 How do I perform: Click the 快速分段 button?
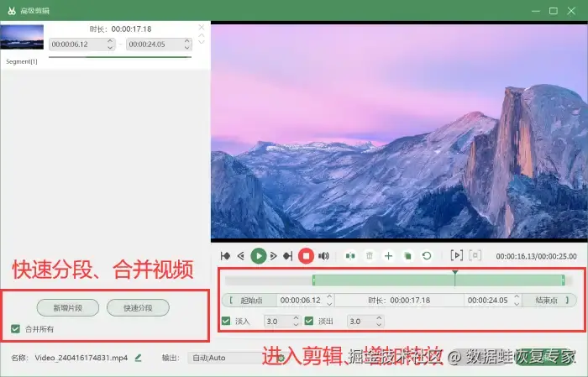click(138, 308)
